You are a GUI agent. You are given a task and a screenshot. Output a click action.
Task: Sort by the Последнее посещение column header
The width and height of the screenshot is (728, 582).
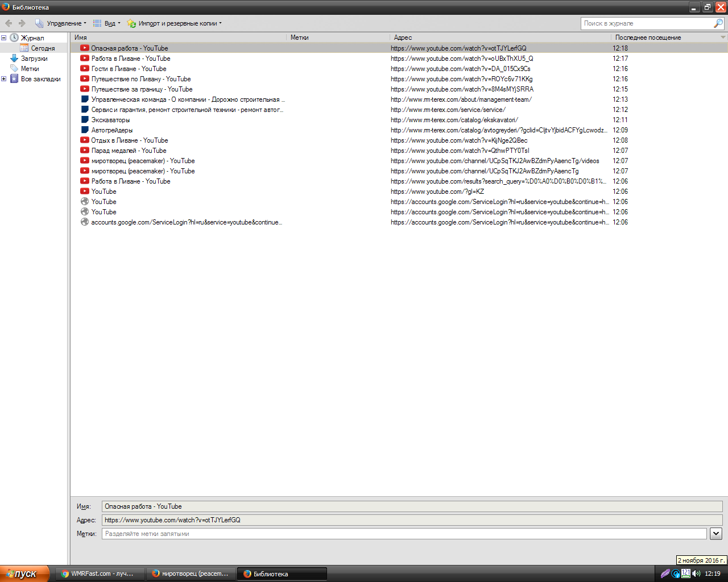(665, 38)
